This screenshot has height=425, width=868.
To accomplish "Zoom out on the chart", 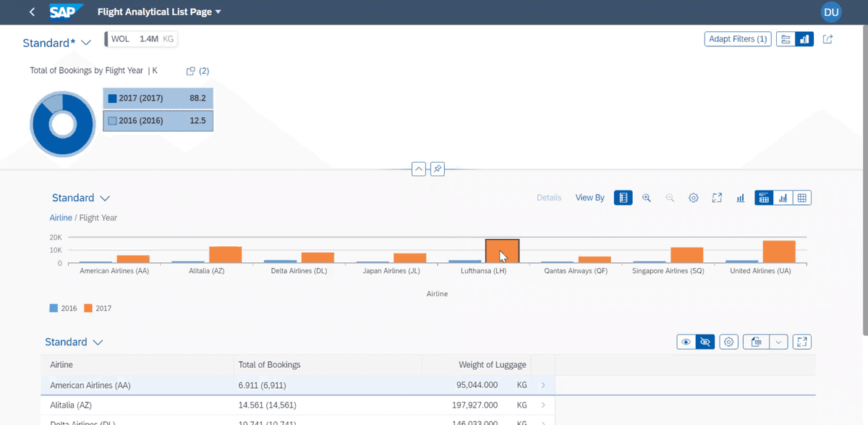I will pos(670,198).
